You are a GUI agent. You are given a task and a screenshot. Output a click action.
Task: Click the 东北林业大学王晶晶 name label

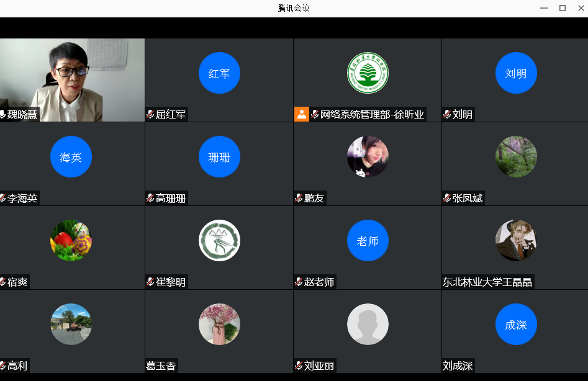point(487,282)
